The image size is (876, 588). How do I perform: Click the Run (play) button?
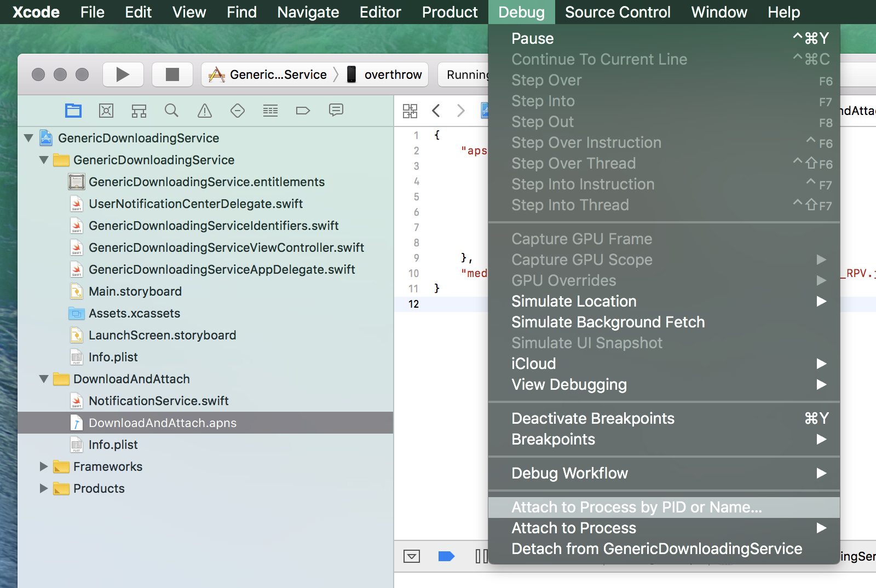pos(123,74)
